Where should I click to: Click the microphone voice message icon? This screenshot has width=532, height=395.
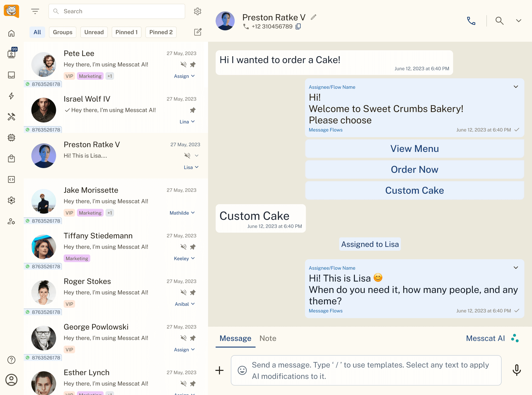coord(516,370)
